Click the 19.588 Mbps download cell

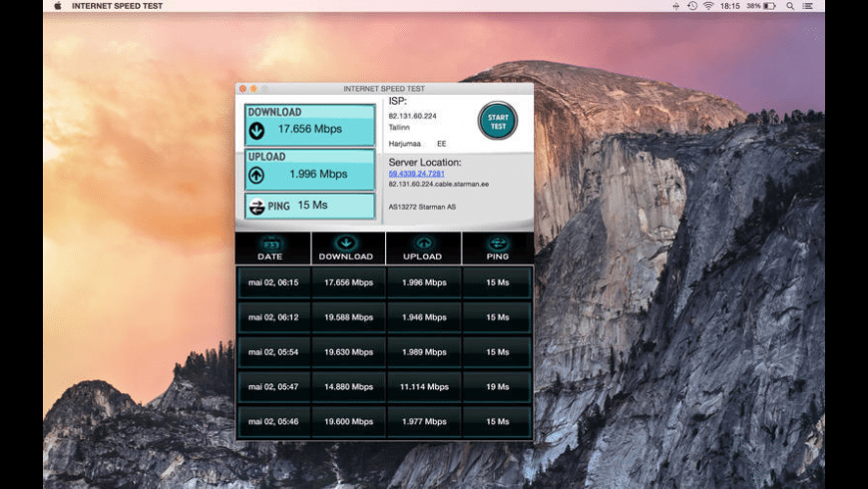[349, 318]
